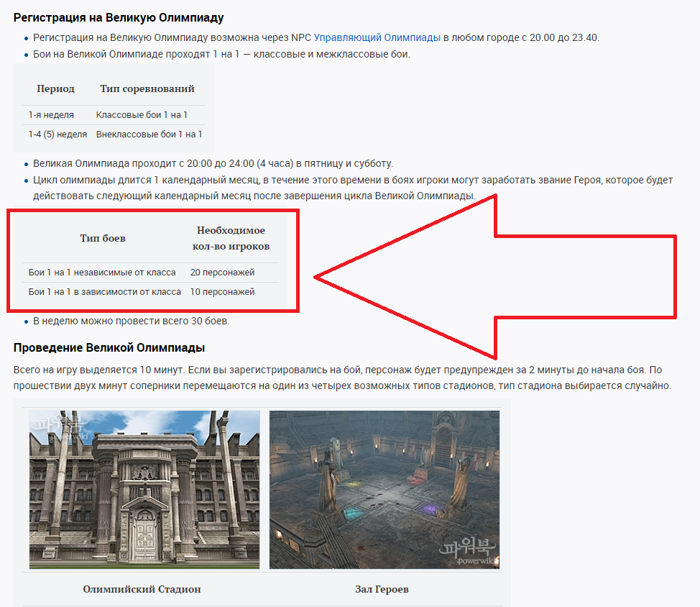Click the Проведение Великой Олимпиады heading
Image resolution: width=700 pixels, height=607 pixels.
(109, 348)
